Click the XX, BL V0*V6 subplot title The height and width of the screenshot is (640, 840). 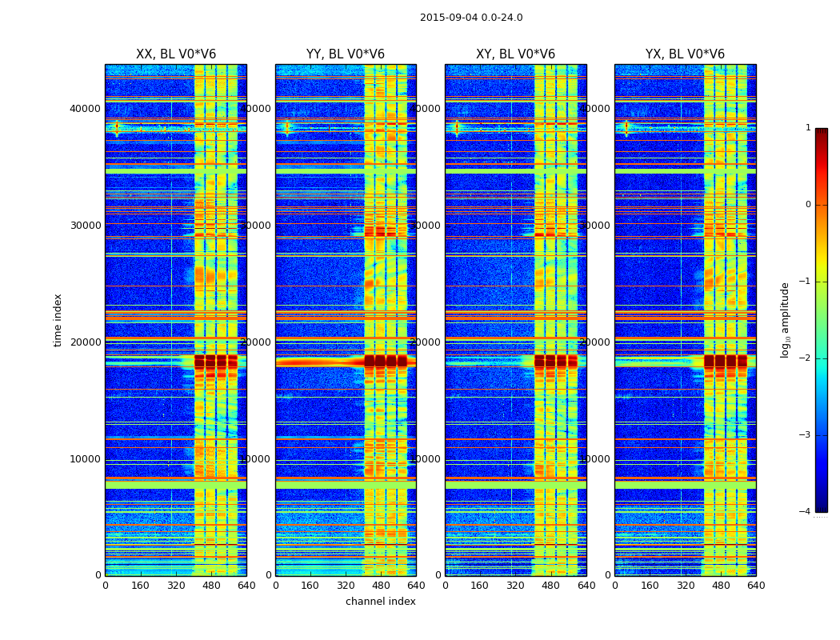(176, 54)
